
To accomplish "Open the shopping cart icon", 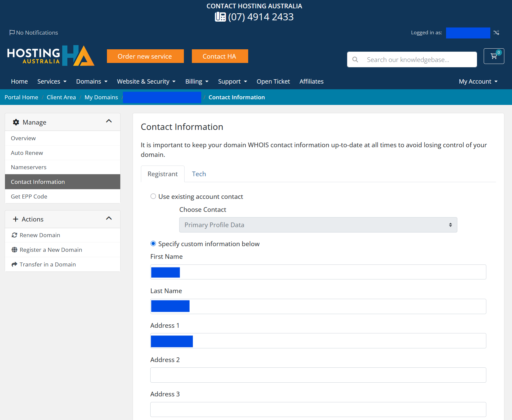I will [x=494, y=56].
